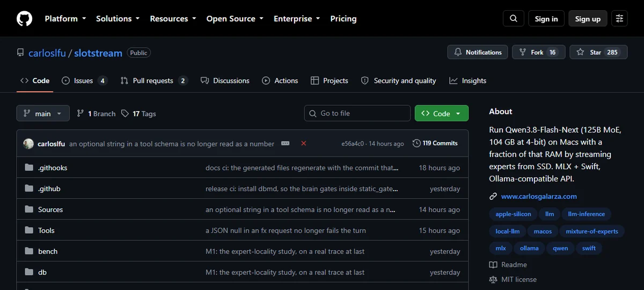Click the .github folder icon
Viewport: 644px width, 290px height.
pos(29,189)
